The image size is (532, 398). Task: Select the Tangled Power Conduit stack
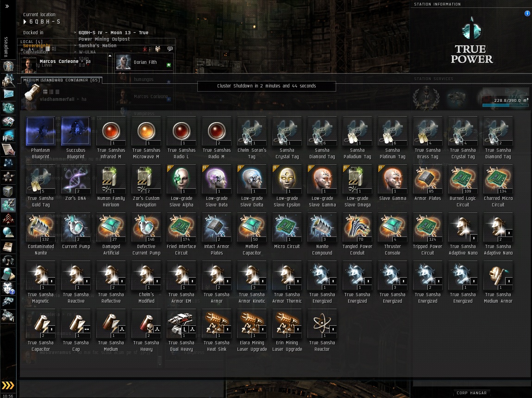coord(357,234)
